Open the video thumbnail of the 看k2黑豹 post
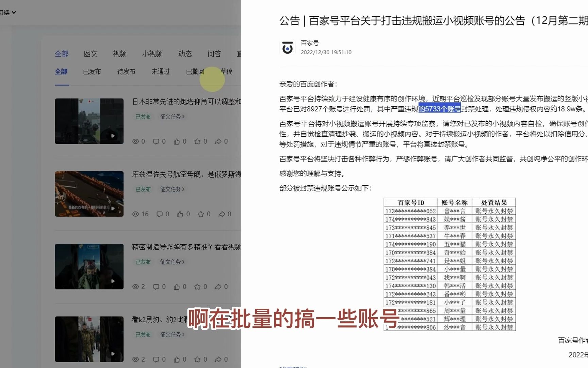Image resolution: width=588 pixels, height=368 pixels. tap(89, 339)
